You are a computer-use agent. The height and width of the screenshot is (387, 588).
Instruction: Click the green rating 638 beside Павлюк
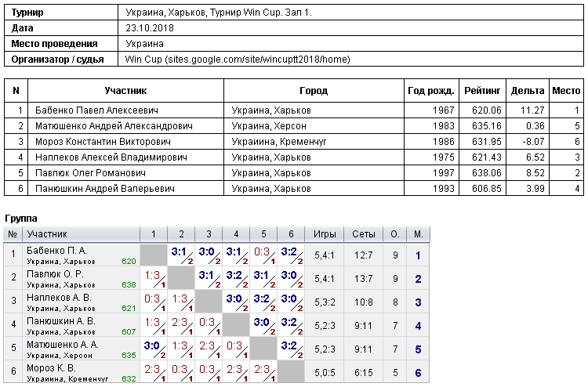(129, 284)
